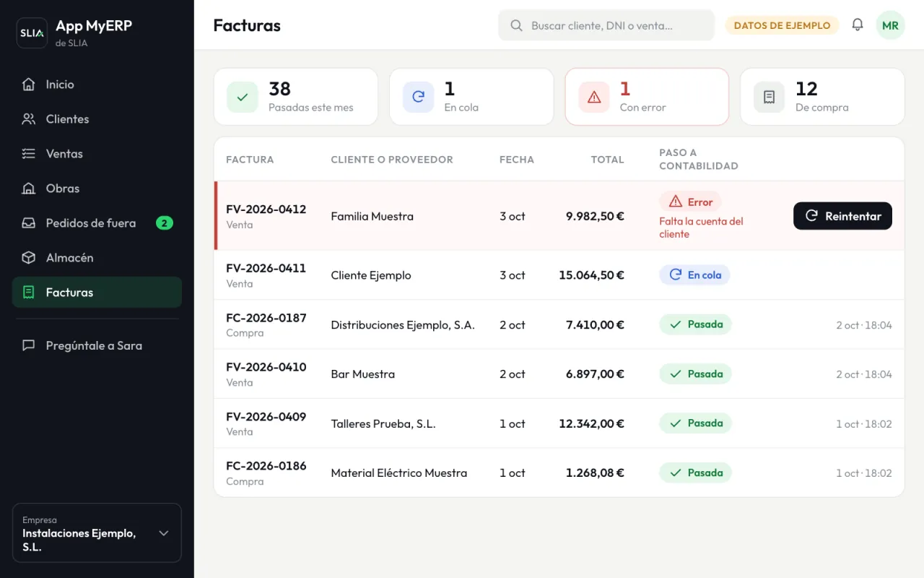Viewport: 924px width, 578px height.
Task: Select invoice FV-2026-0411
Action: 266,268
